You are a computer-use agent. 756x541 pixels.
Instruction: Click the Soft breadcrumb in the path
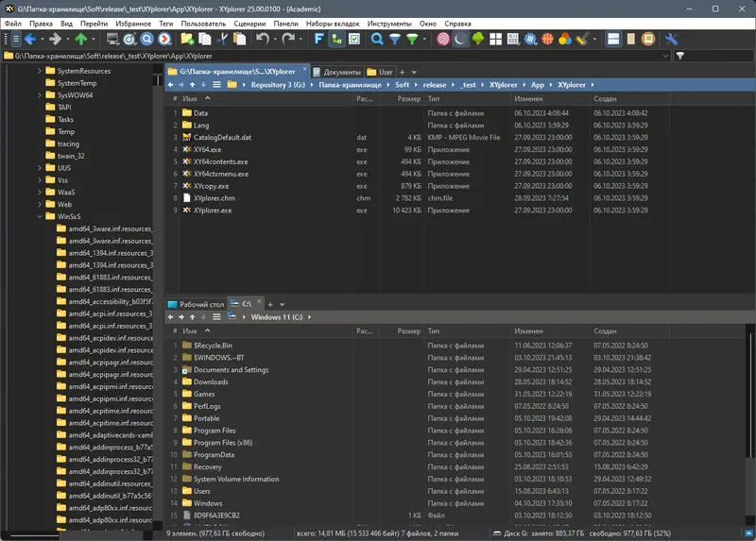(402, 85)
